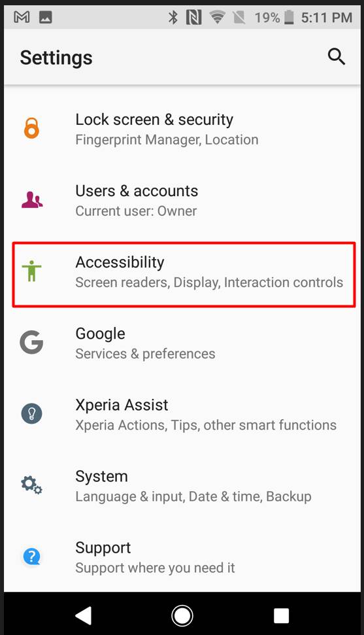Tap the green accessibility figure icon
The image size is (364, 635).
coord(31,271)
